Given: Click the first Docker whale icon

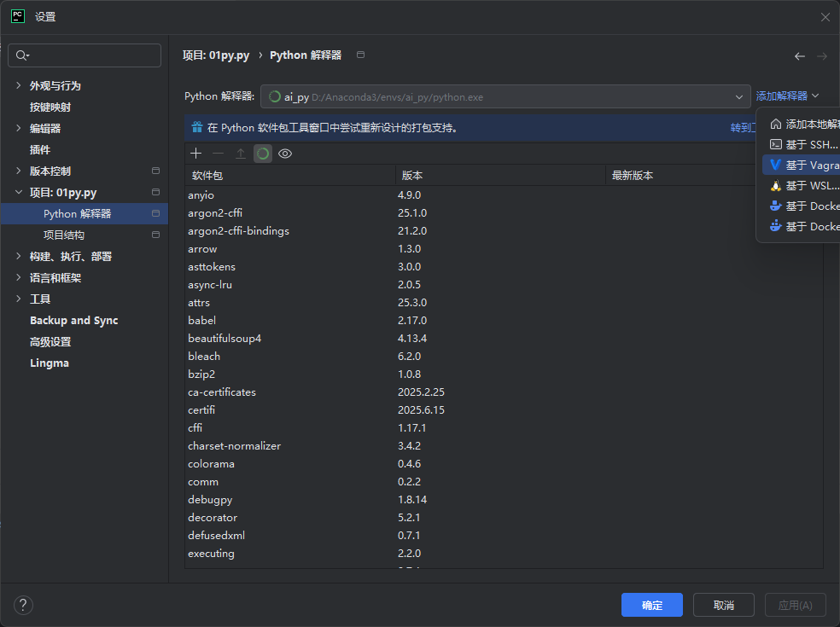Looking at the screenshot, I should tap(775, 206).
